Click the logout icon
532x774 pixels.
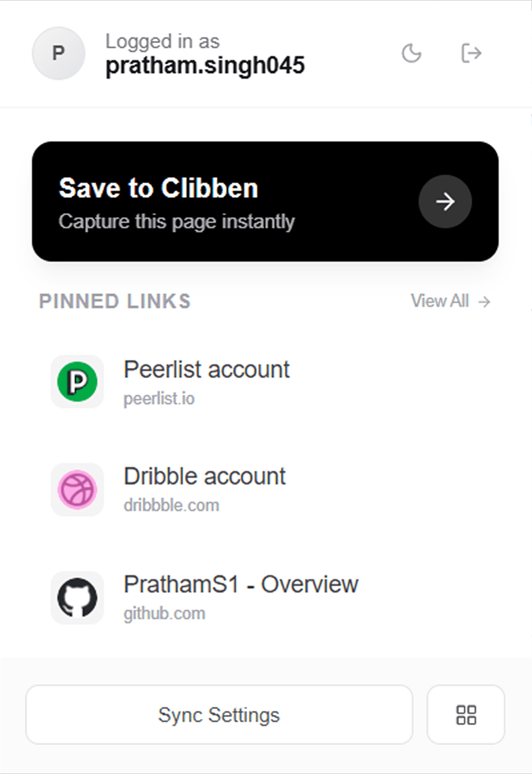471,53
